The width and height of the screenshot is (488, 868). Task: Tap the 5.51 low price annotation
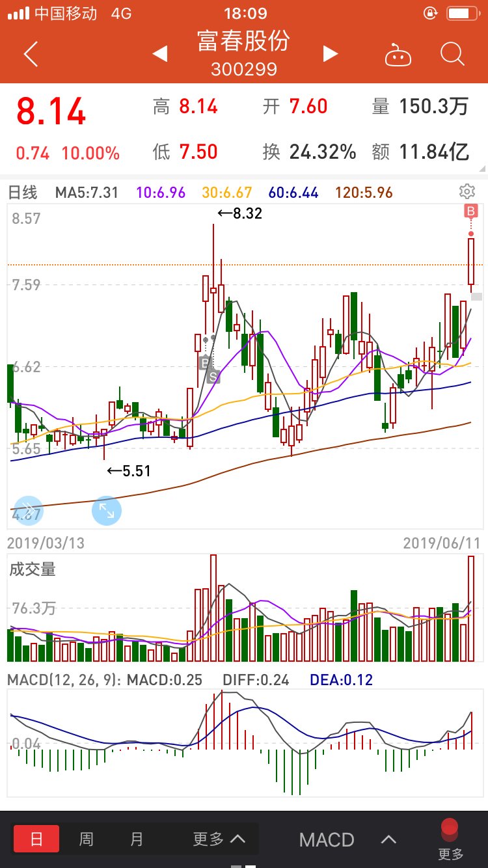pyautogui.click(x=128, y=470)
